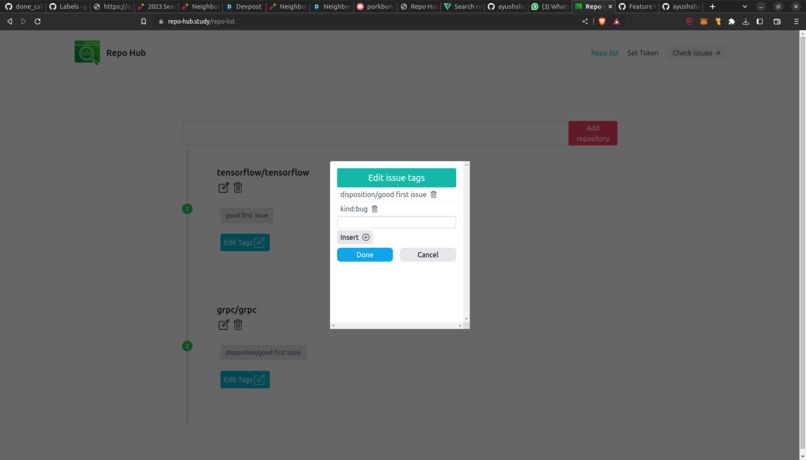Edit the tensorflow/tensorflow repository via pencil icon
This screenshot has width=806, height=460.
tap(223, 188)
